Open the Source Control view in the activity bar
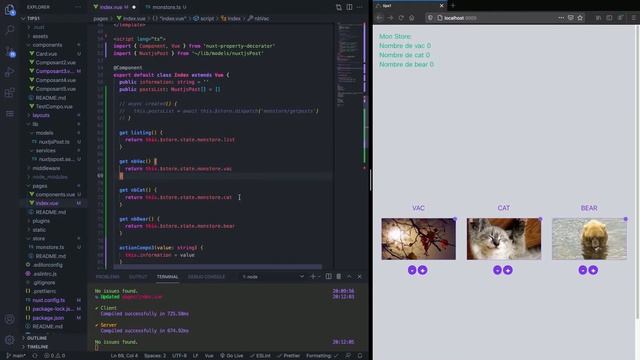The width and height of the screenshot is (640, 360). (x=9, y=51)
